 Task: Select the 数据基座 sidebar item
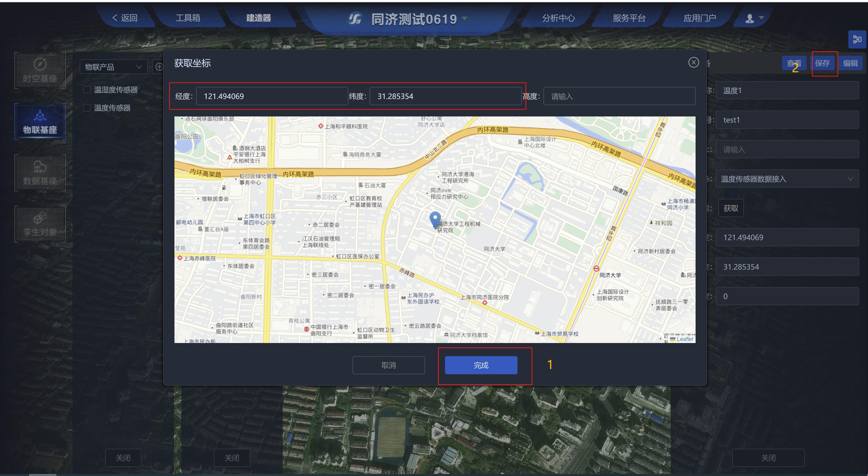(x=40, y=173)
